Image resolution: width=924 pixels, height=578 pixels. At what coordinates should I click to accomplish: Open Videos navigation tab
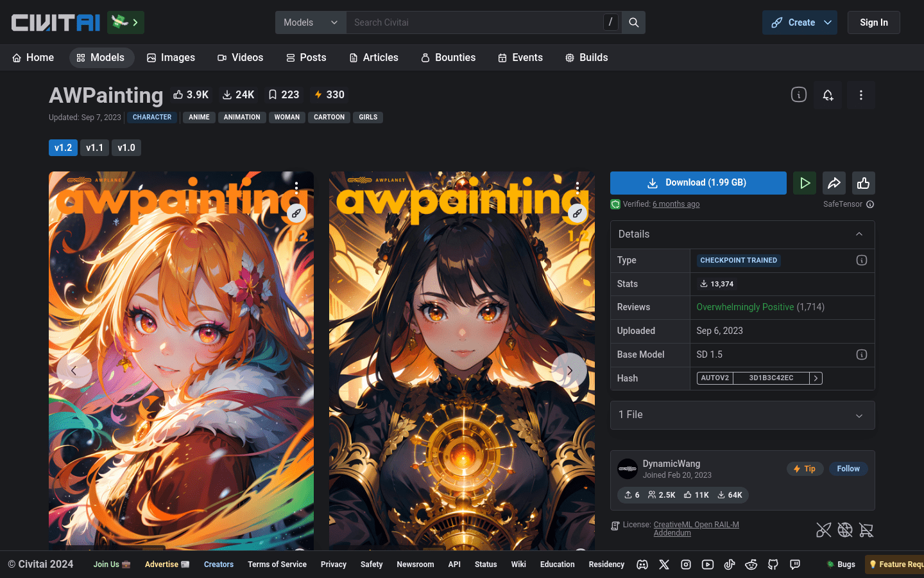point(240,58)
